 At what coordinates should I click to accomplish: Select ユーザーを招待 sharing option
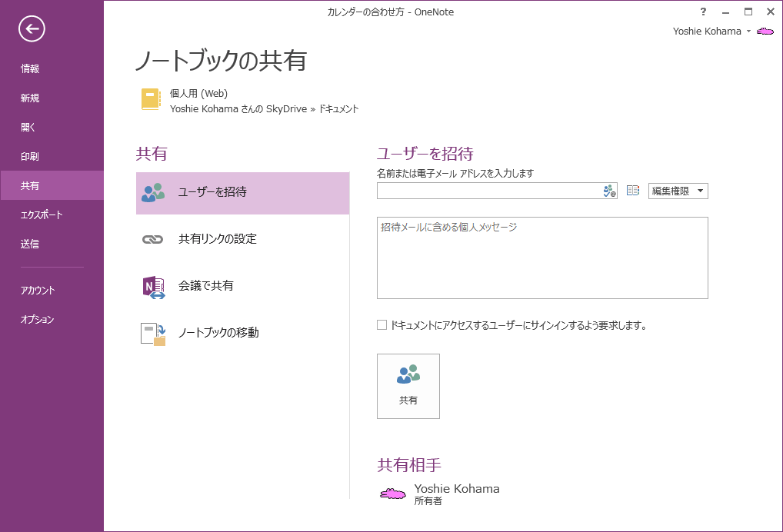point(243,193)
